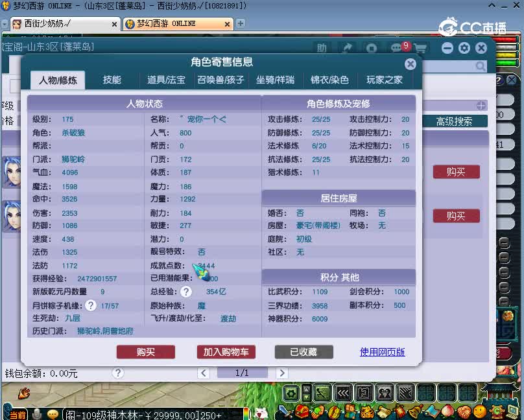Click the 狮驼岭,阴曹地府 history value
524x420 pixels.
coord(105,331)
